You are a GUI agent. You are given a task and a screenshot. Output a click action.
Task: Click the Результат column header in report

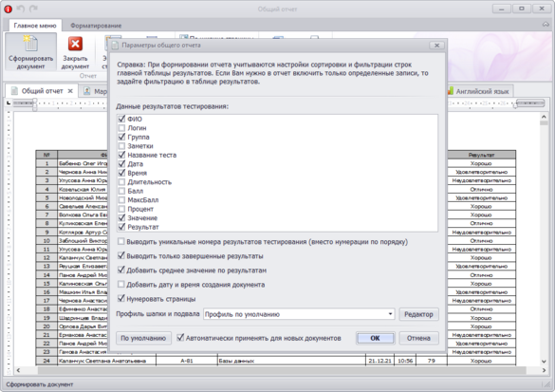tap(481, 155)
